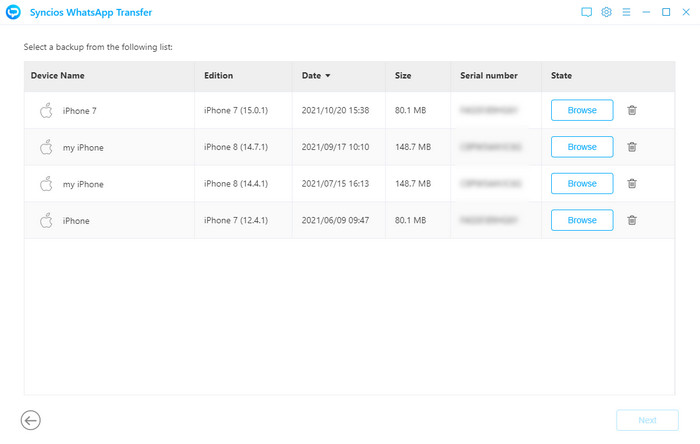Open the settings gear icon

(x=606, y=12)
